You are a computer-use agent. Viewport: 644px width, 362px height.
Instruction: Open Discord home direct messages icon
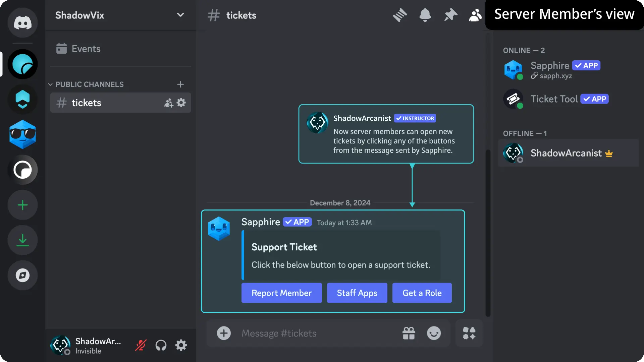[x=22, y=23]
